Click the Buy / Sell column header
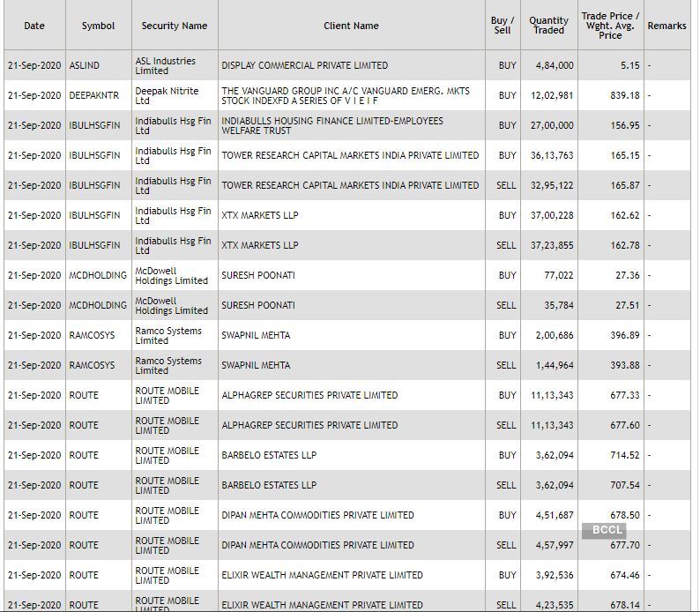The height and width of the screenshot is (612, 700). coord(503,26)
